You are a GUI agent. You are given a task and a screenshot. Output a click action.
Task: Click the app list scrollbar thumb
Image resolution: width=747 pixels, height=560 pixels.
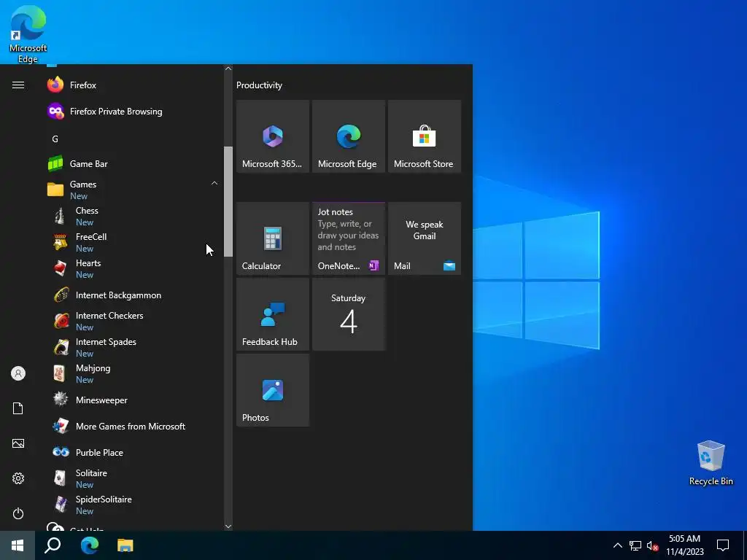pos(228,201)
